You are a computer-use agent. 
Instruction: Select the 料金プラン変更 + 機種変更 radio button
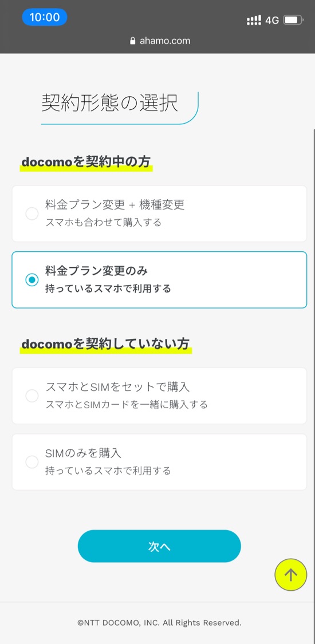(32, 214)
